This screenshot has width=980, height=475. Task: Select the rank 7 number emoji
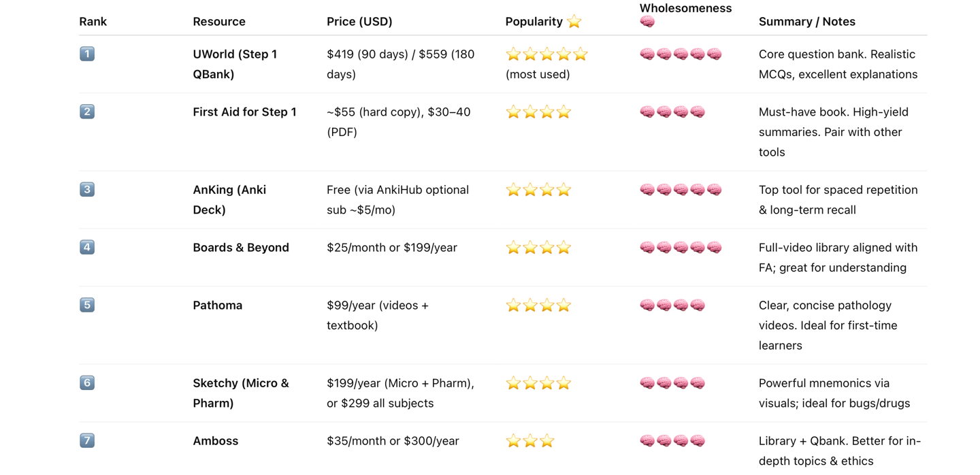point(87,440)
